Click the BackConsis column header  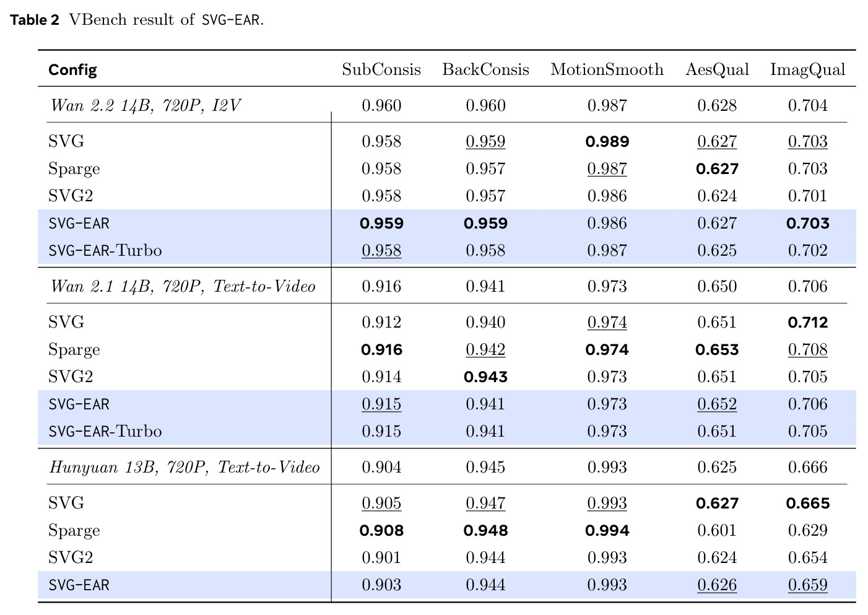[485, 69]
